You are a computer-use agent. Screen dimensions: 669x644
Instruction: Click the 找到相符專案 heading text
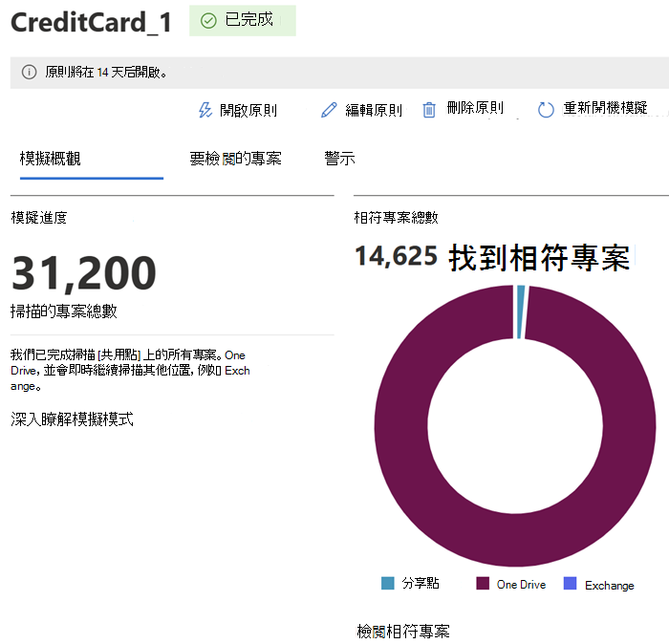pos(539,258)
